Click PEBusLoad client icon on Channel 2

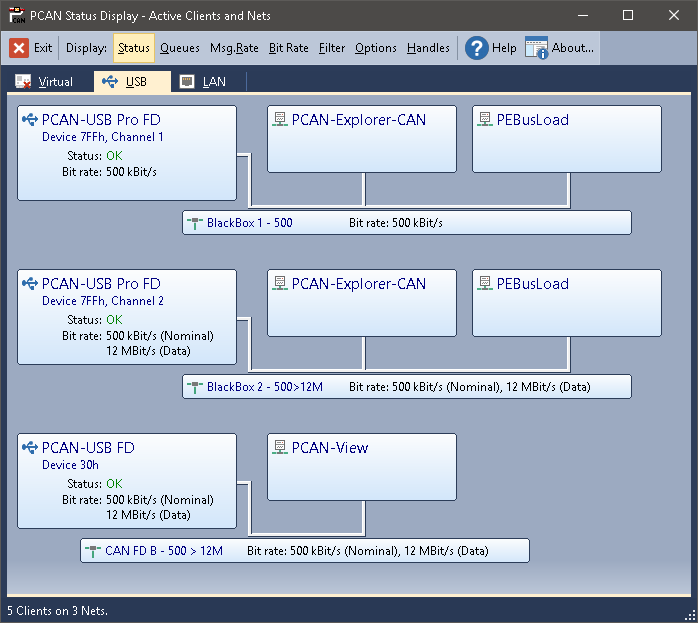click(484, 284)
